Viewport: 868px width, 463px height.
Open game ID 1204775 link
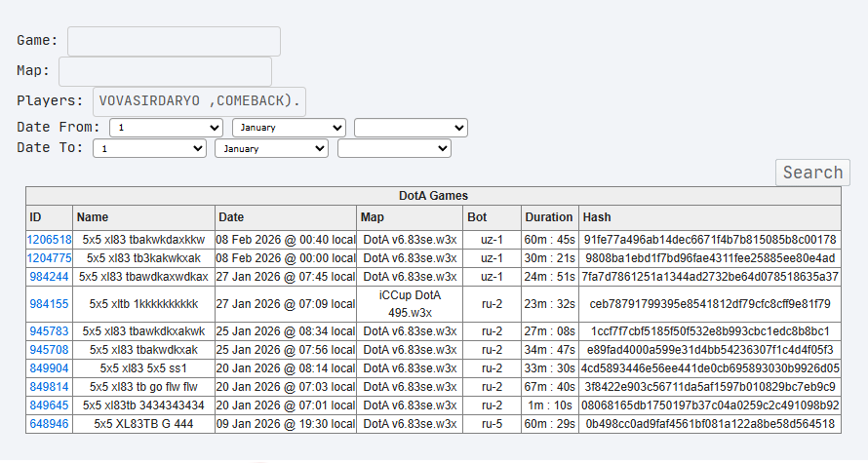pyautogui.click(x=50, y=258)
